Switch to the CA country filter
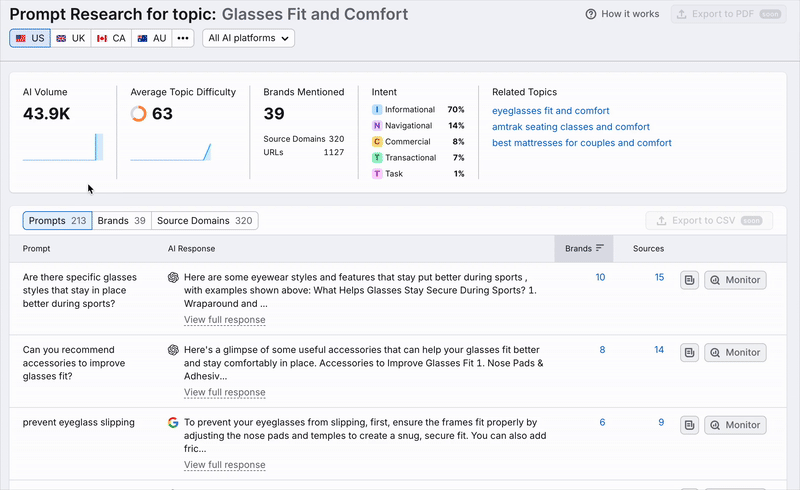The height and width of the screenshot is (490, 800). [110, 38]
